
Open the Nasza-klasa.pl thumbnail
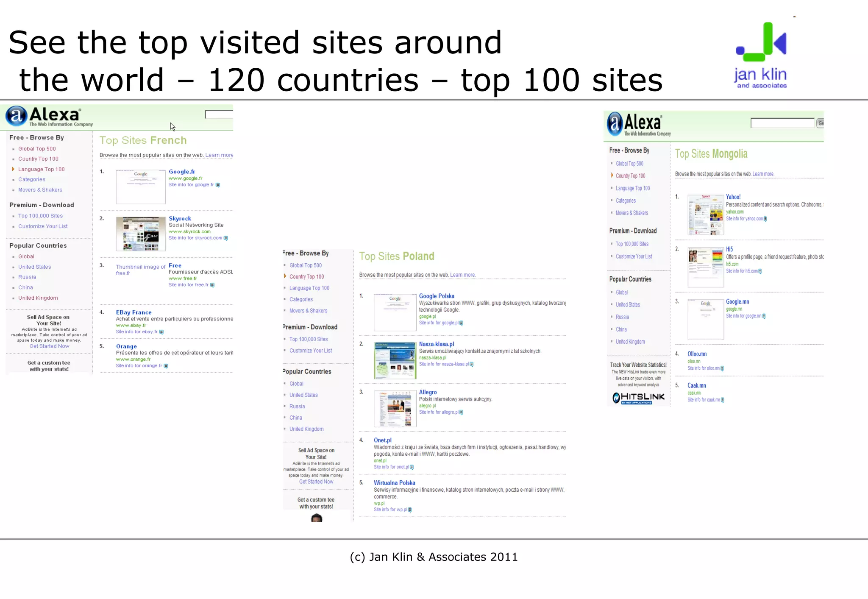395,360
